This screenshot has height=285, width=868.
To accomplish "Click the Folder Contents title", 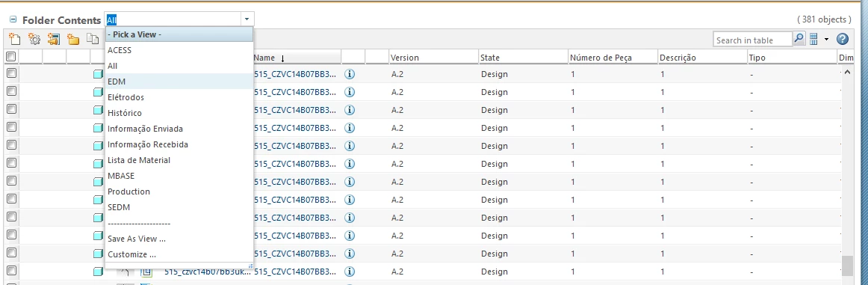I will (61, 20).
